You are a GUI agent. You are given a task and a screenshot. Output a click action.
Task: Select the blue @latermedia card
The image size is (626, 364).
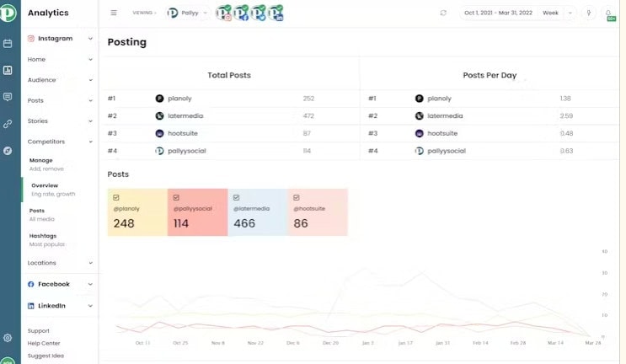[x=258, y=212]
